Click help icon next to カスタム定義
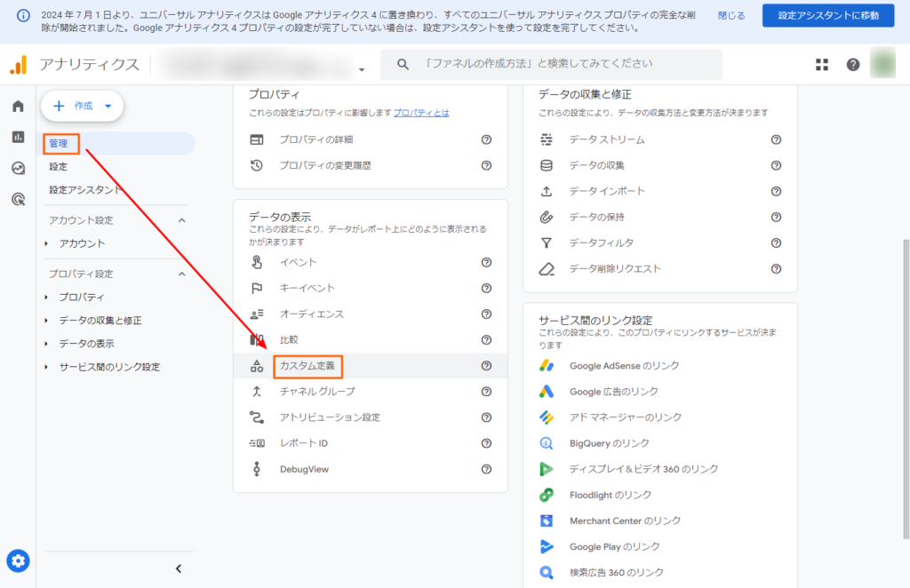Viewport: 910px width, 588px height. pyautogui.click(x=486, y=366)
